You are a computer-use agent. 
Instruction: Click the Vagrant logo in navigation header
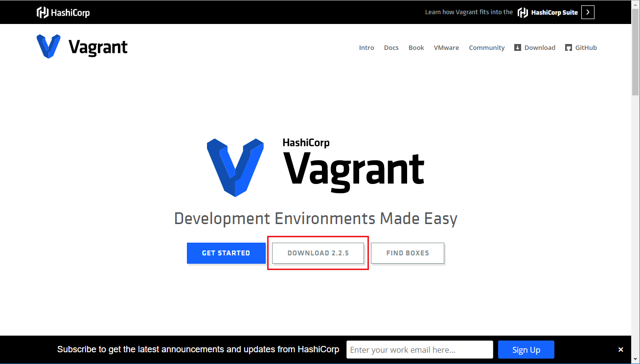point(82,47)
